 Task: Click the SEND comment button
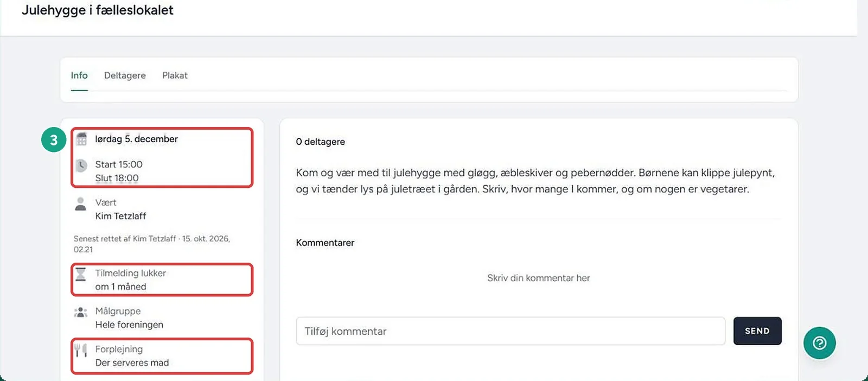pyautogui.click(x=757, y=331)
